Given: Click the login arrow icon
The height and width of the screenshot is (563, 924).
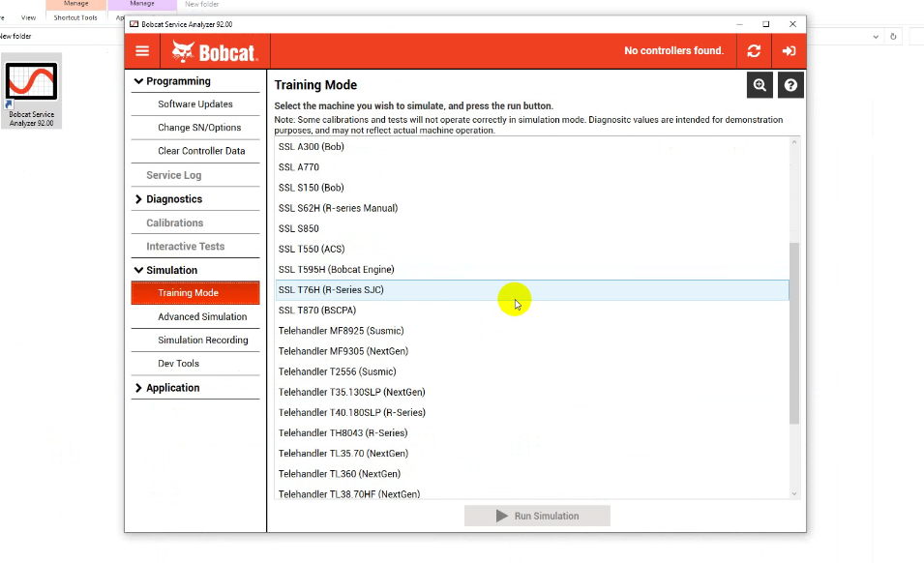Looking at the screenshot, I should pos(789,51).
